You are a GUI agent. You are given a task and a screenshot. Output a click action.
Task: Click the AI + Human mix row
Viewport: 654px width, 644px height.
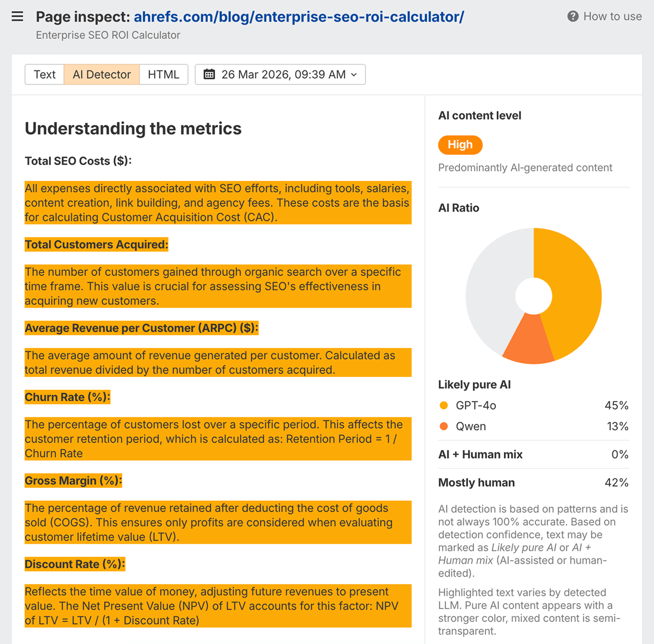click(x=533, y=455)
